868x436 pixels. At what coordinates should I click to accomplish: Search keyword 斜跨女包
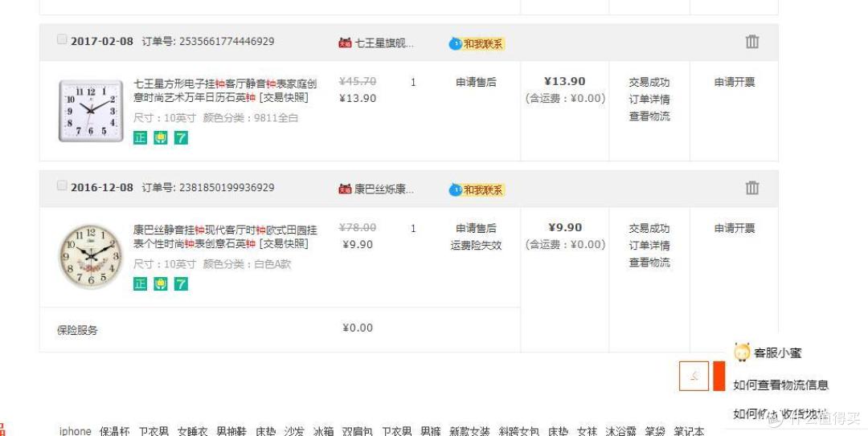[x=518, y=431]
